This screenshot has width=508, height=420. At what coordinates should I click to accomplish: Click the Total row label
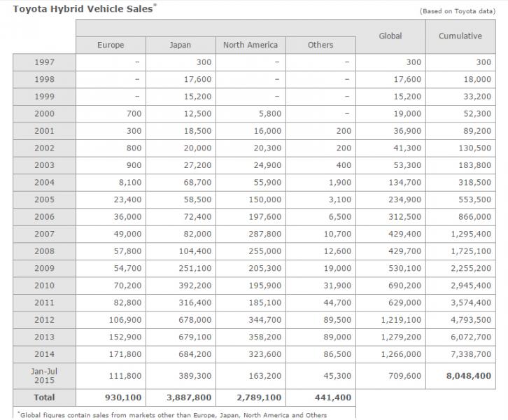point(45,397)
